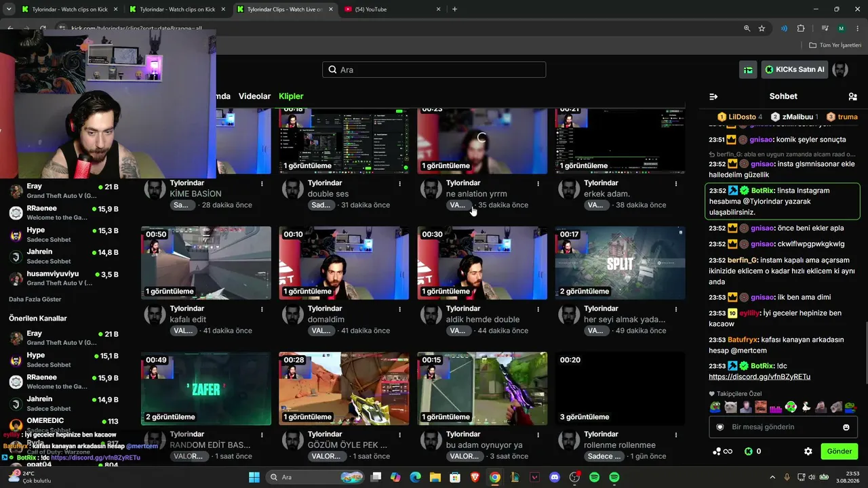Viewport: 868px width, 488px height.
Task: Open browser zoom magnifier icon
Action: pyautogui.click(x=747, y=28)
